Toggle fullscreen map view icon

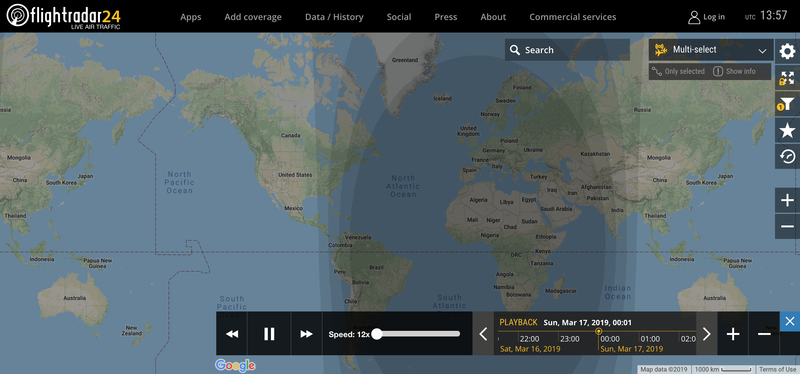[x=787, y=78]
